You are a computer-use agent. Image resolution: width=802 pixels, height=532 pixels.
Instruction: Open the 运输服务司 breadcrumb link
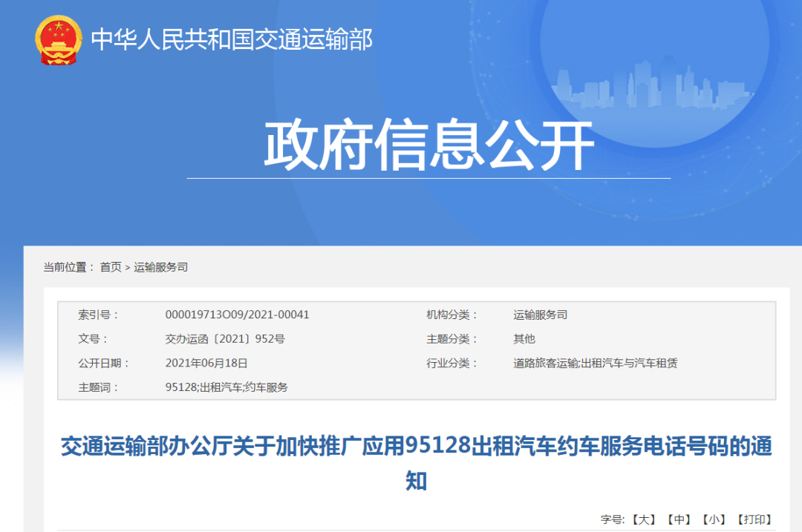[160, 267]
